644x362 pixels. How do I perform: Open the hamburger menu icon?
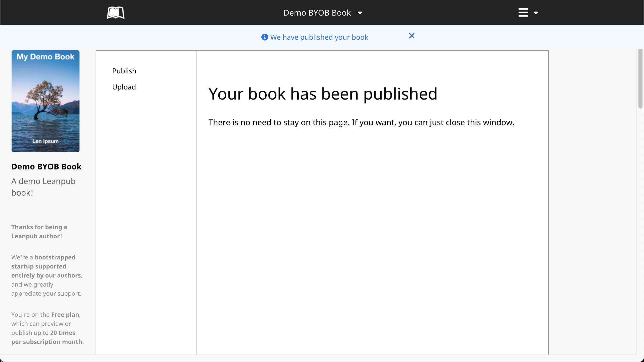pos(523,13)
